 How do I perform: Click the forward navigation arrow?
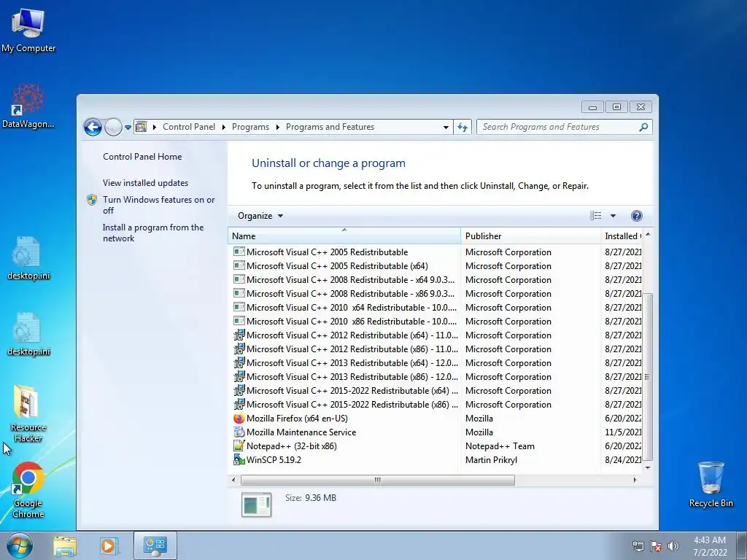(x=113, y=127)
